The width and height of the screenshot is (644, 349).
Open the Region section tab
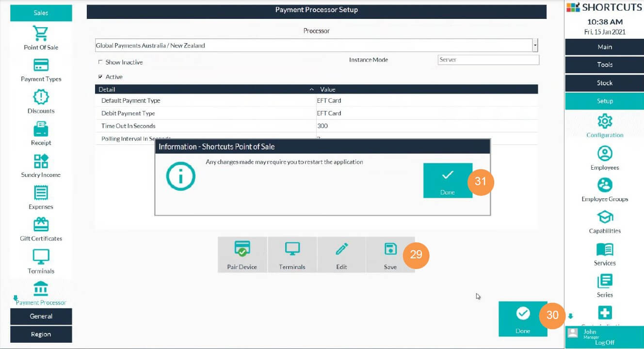41,334
